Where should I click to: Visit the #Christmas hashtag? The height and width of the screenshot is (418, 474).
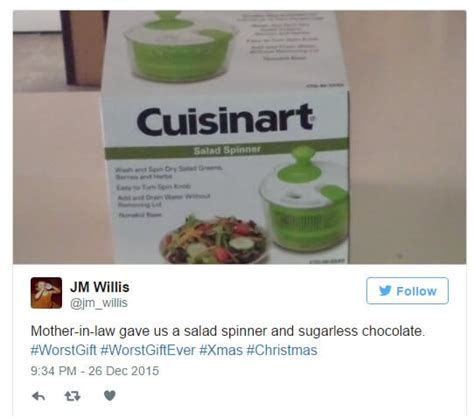[282, 350]
